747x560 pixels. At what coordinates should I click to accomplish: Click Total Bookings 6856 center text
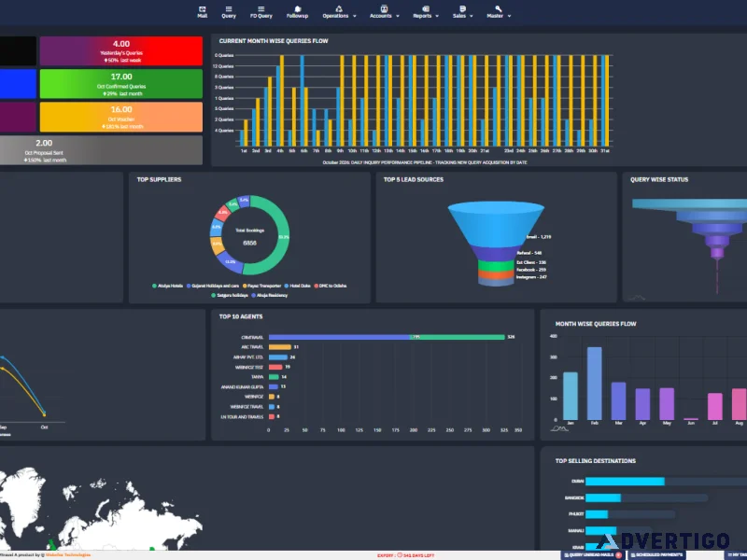[249, 237]
